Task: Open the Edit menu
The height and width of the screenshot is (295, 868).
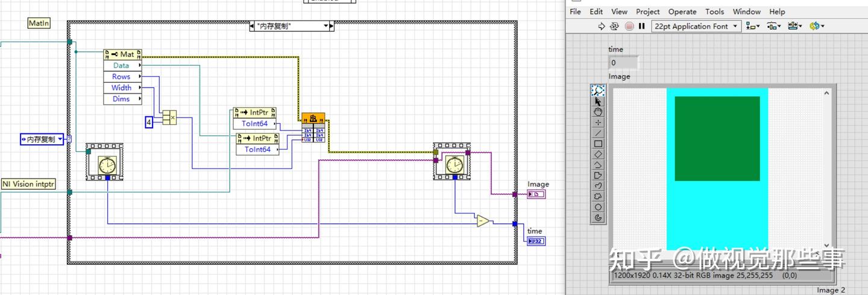Action: tap(596, 11)
